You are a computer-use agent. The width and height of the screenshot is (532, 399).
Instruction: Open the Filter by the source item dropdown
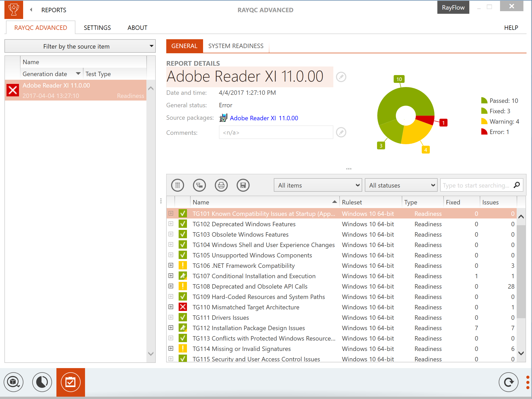(x=80, y=46)
